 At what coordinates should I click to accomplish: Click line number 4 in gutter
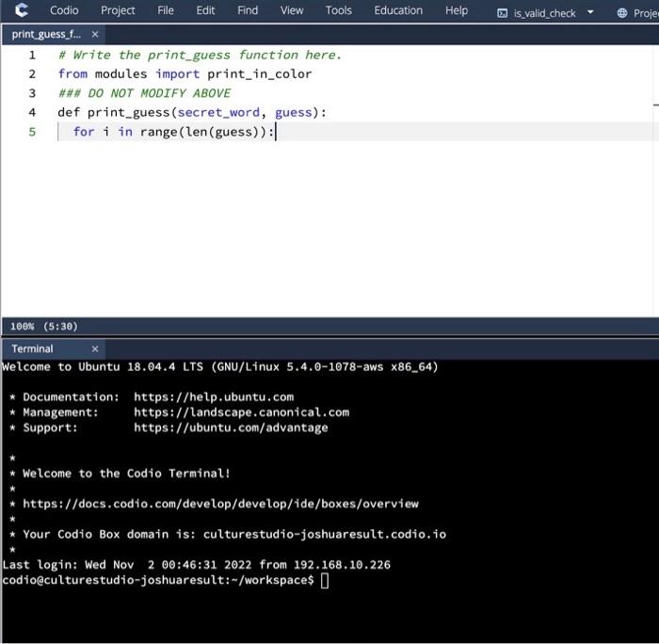(32, 113)
